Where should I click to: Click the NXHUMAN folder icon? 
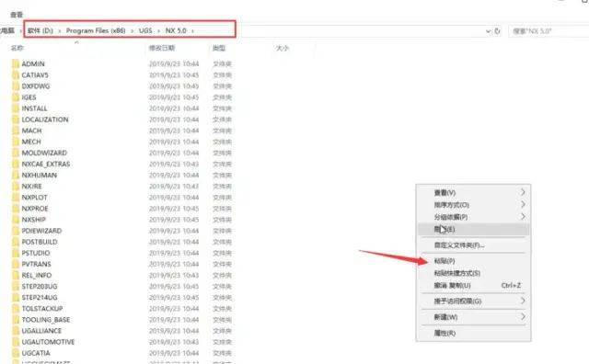click(16, 175)
